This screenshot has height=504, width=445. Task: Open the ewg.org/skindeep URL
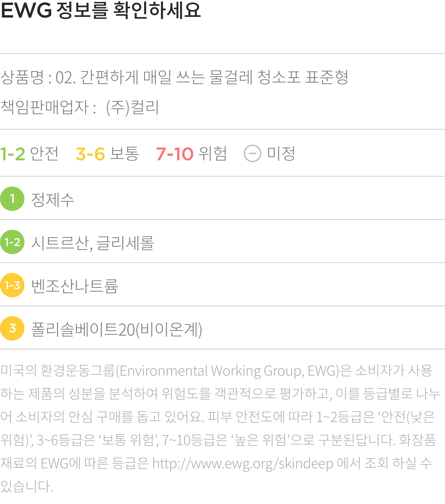point(243,464)
